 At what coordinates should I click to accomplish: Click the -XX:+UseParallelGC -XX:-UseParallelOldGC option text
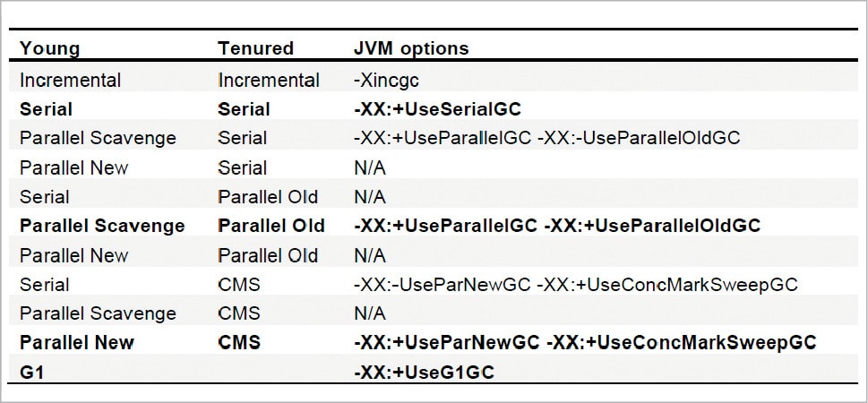pos(547,138)
